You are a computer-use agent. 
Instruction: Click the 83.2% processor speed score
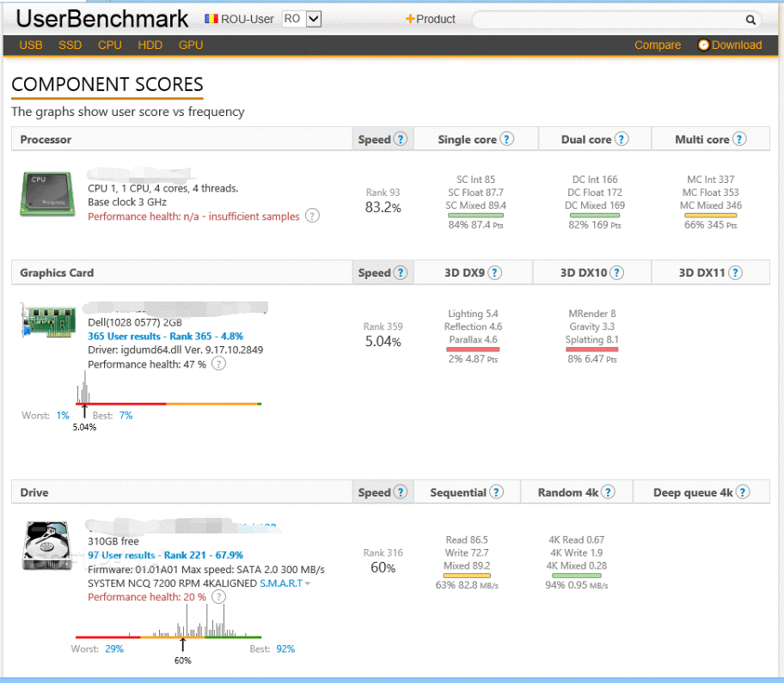coord(383,207)
